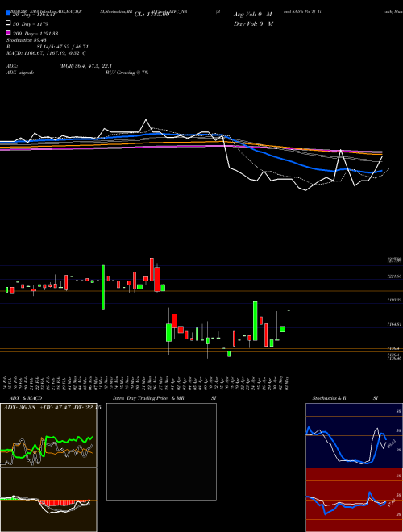Click the white 50 Day legend swatch
Screen dimensions: 403x532
8,23
